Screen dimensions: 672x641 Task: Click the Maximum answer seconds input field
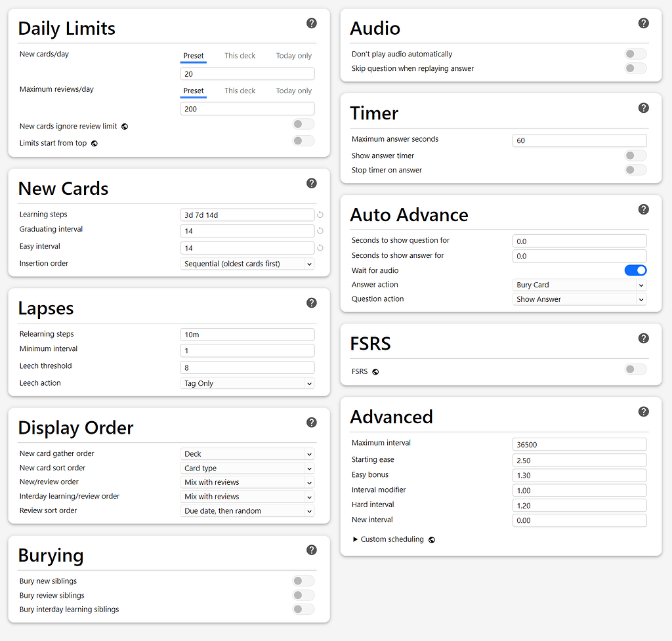tap(579, 140)
